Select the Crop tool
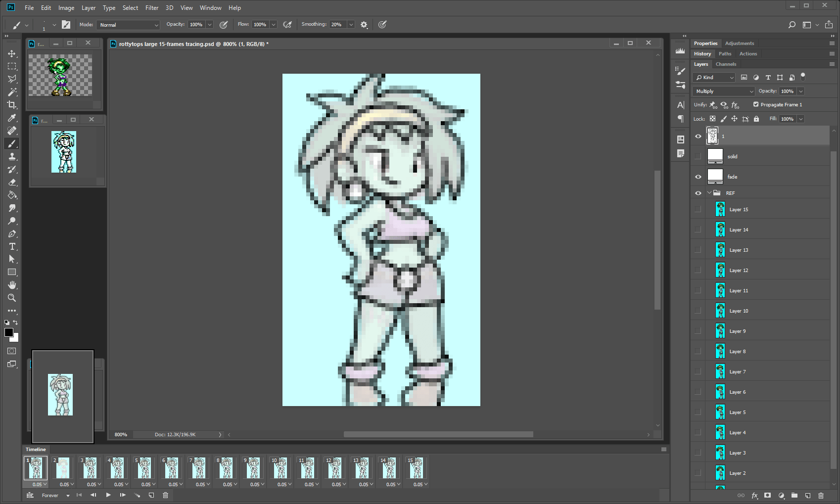The width and height of the screenshot is (840, 504). 12,105
